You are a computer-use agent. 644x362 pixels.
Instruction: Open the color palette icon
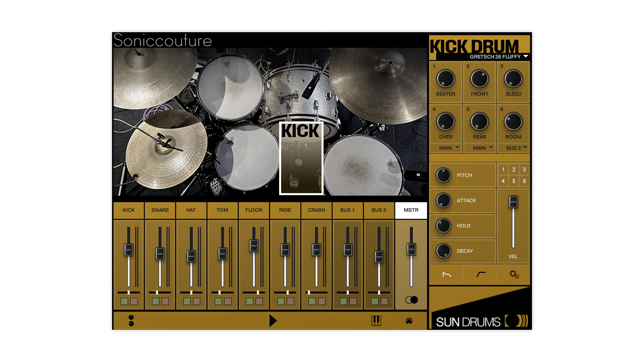409,321
